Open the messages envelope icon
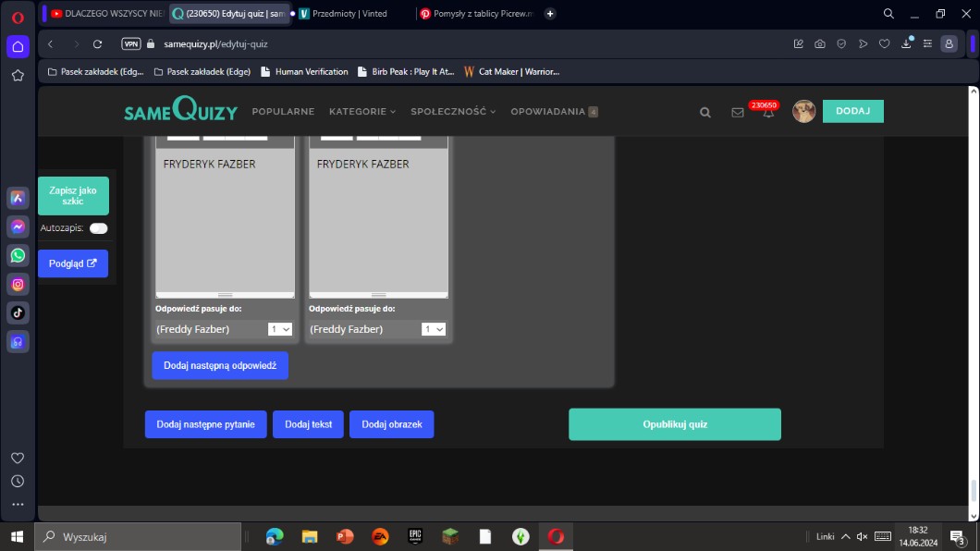The width and height of the screenshot is (980, 551). (x=738, y=112)
